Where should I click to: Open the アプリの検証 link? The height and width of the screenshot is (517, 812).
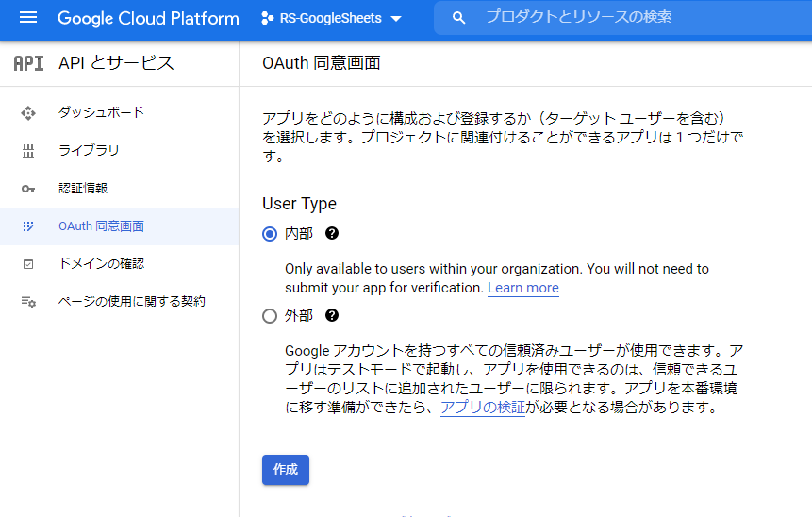483,408
